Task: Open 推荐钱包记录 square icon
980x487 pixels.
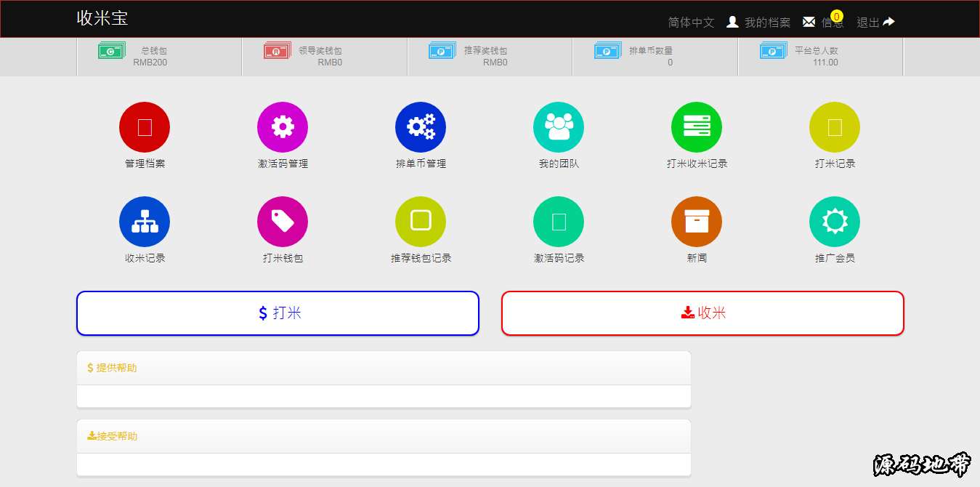Action: tap(421, 222)
